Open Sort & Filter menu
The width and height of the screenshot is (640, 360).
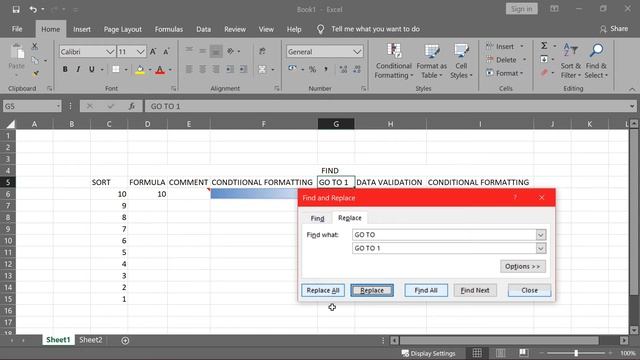[570, 61]
